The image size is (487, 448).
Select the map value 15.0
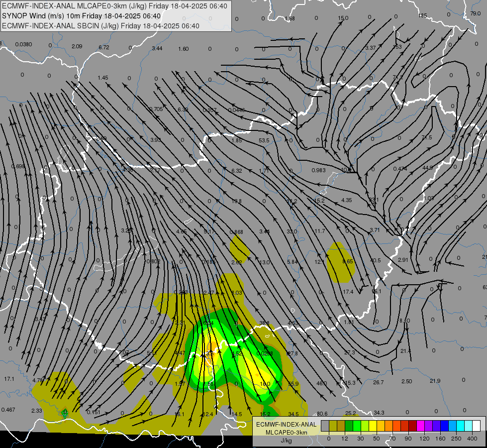tap(343, 18)
